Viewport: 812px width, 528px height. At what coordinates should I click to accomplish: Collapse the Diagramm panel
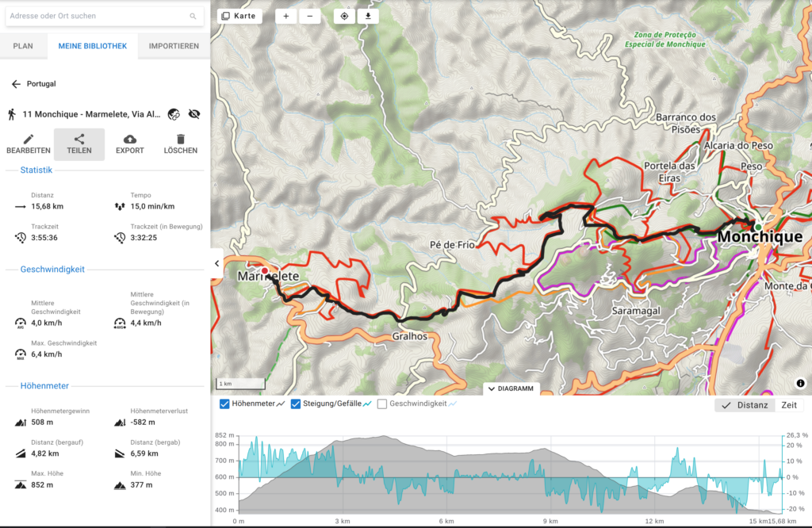tap(511, 388)
